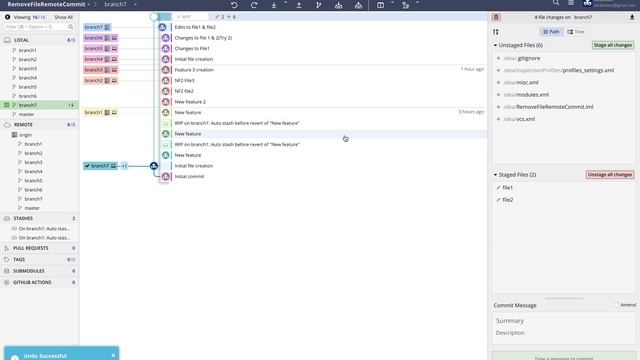Select local master branch in sidebar

point(39,114)
